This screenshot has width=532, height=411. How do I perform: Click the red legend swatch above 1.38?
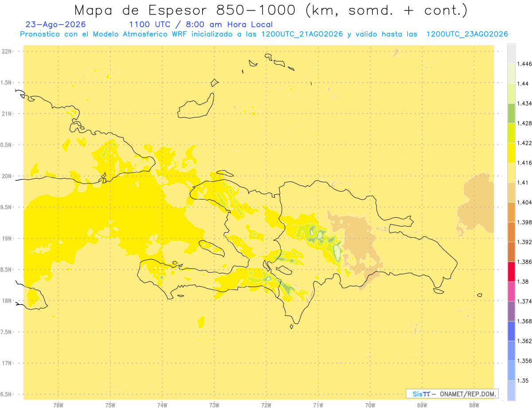(x=511, y=271)
